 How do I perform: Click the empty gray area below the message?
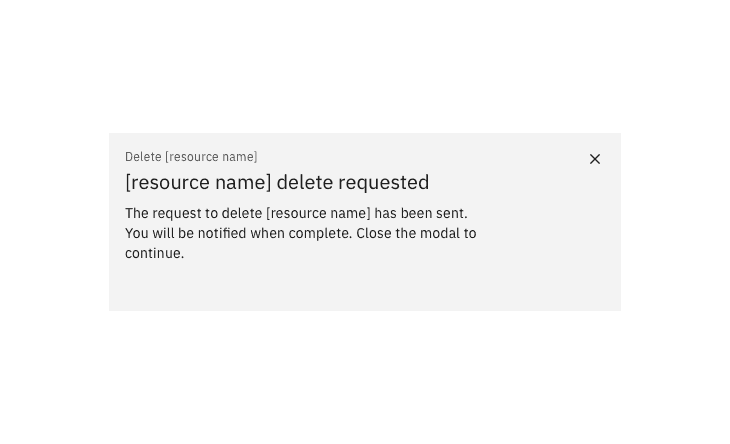point(364,287)
